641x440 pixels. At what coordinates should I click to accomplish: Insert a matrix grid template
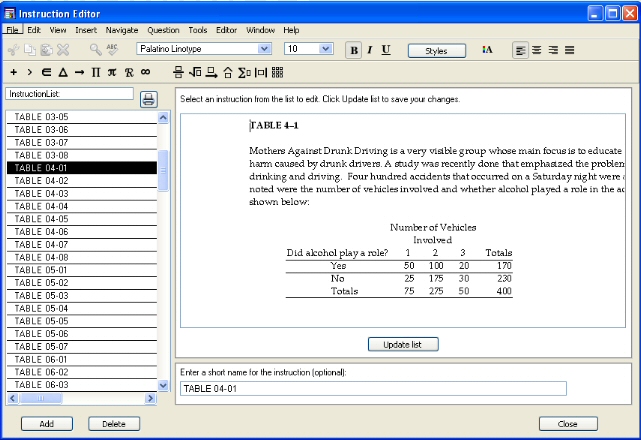point(277,72)
